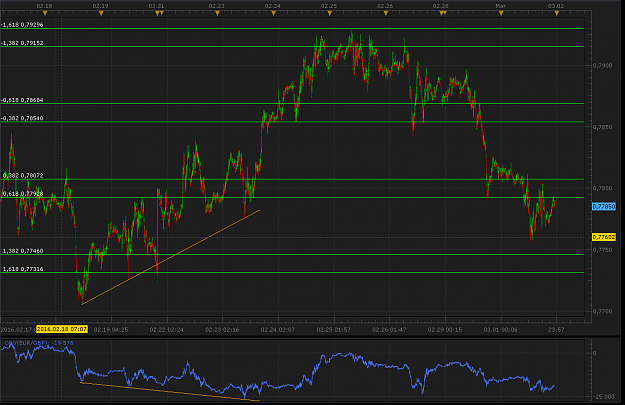Click the 02.19 04:25 time axis label
Viewport: 625px width, 405px height.
tap(111, 330)
